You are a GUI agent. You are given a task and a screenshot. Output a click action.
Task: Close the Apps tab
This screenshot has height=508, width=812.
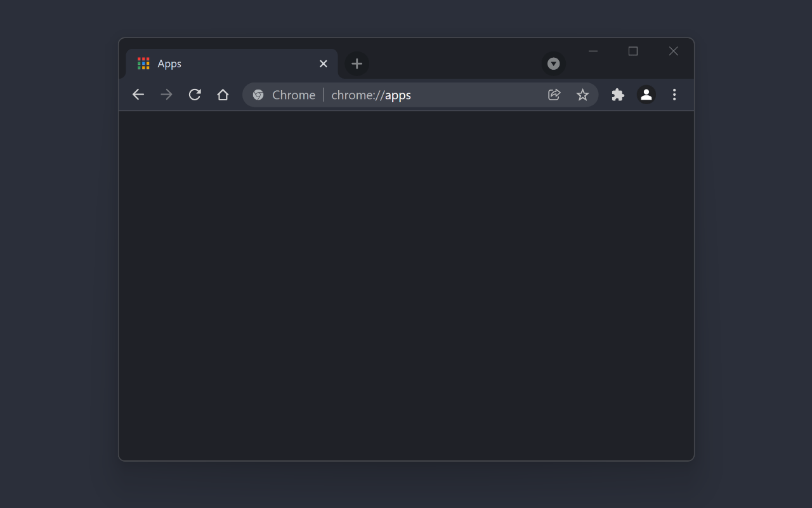(x=324, y=63)
